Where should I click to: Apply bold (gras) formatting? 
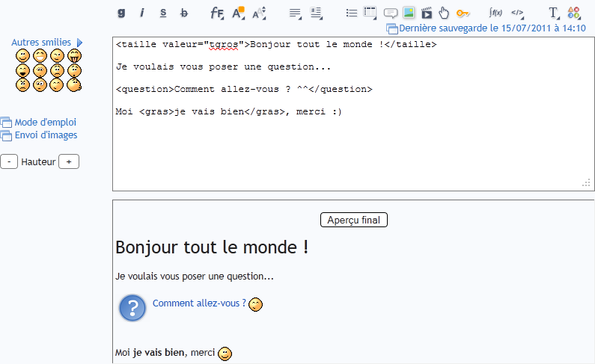pyautogui.click(x=121, y=13)
